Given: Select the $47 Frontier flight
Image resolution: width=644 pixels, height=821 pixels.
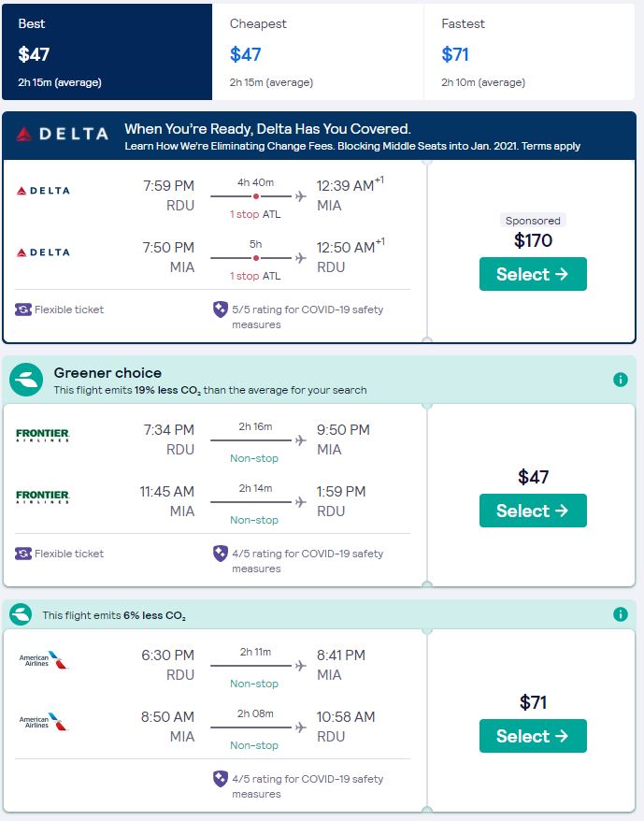Looking at the screenshot, I should point(533,511).
